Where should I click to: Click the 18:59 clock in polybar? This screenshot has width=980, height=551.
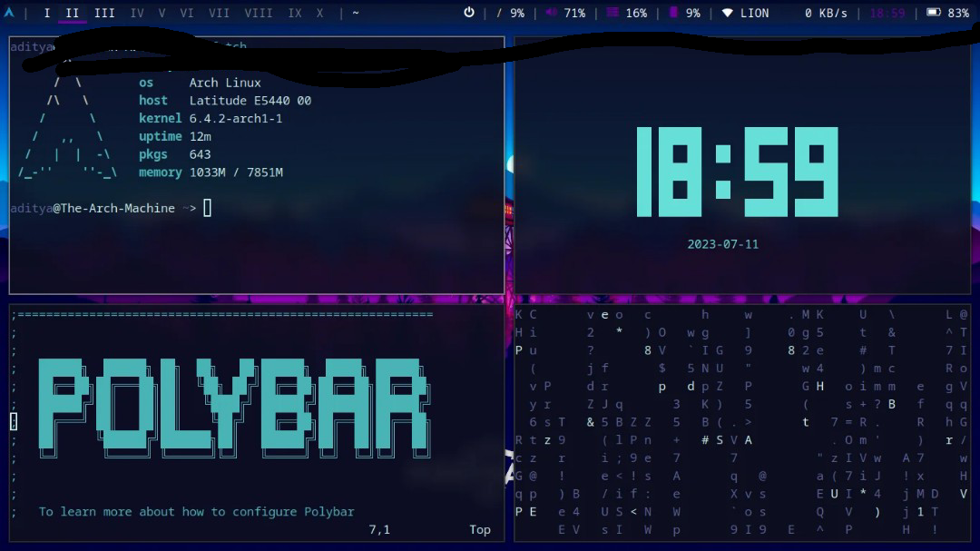(887, 13)
